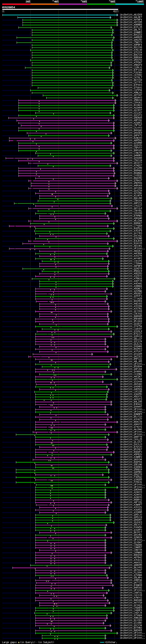Select hit UniRef100_C8VUK2
Screen dimensions: 146x644
(131, 103)
